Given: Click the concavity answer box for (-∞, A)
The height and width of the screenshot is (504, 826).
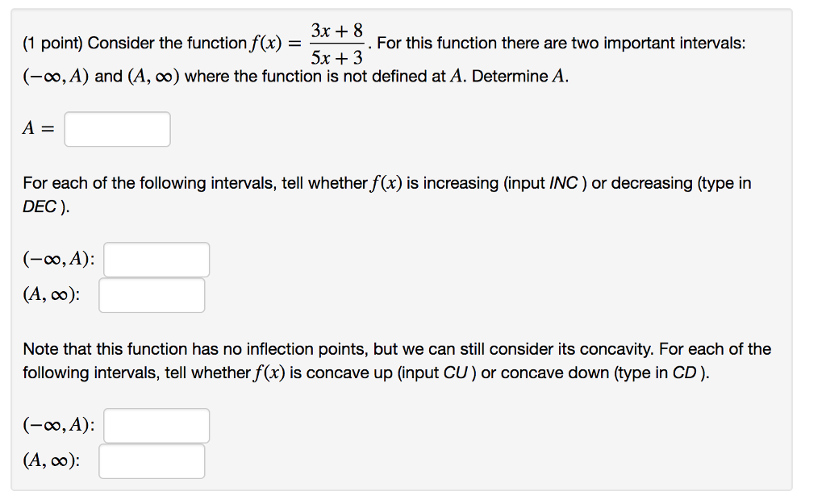Looking at the screenshot, I should click(x=158, y=425).
